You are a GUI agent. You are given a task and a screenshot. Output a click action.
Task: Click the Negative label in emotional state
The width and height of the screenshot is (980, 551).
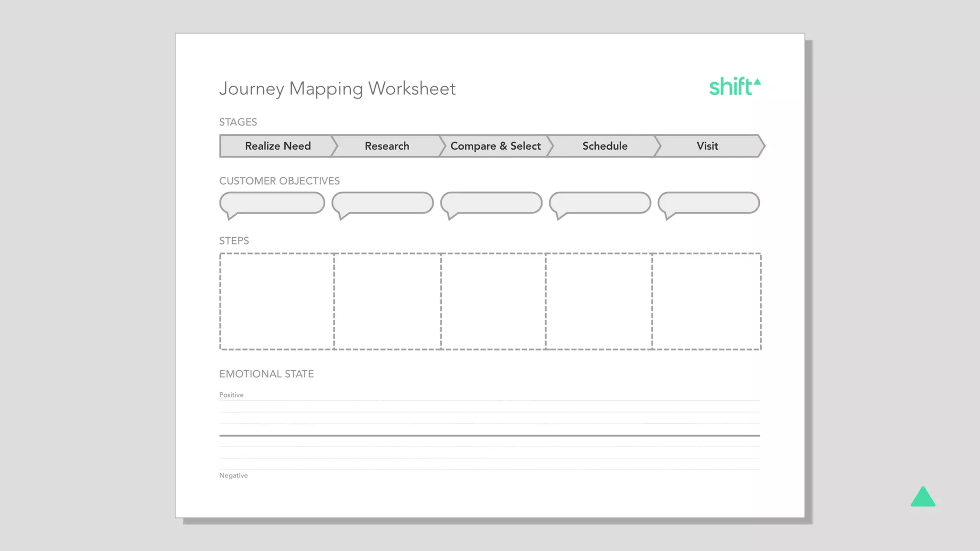pyautogui.click(x=234, y=475)
